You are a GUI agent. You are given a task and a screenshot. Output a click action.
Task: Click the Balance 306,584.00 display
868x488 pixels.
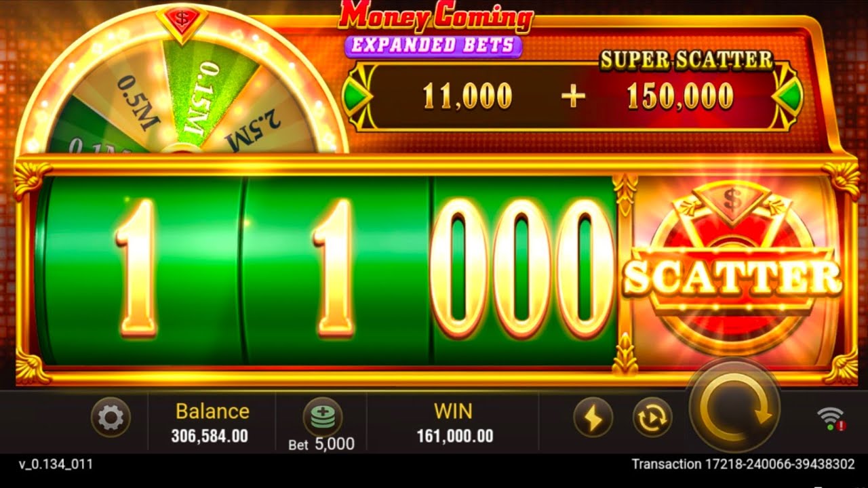(212, 423)
